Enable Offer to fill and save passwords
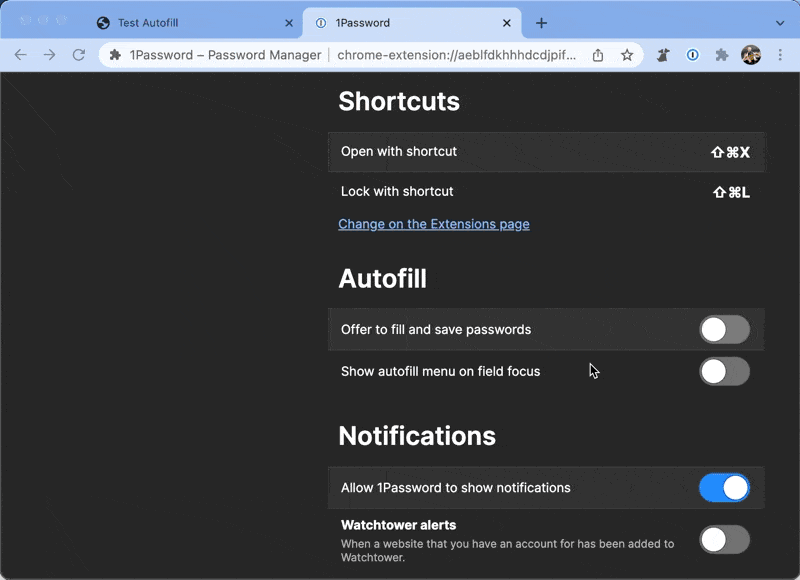 (724, 330)
